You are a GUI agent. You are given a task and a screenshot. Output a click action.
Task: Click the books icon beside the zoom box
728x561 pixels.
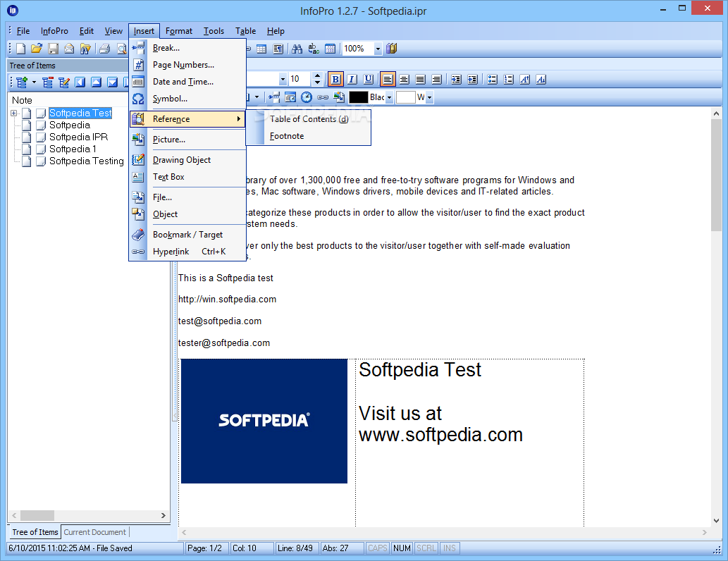[x=392, y=49]
